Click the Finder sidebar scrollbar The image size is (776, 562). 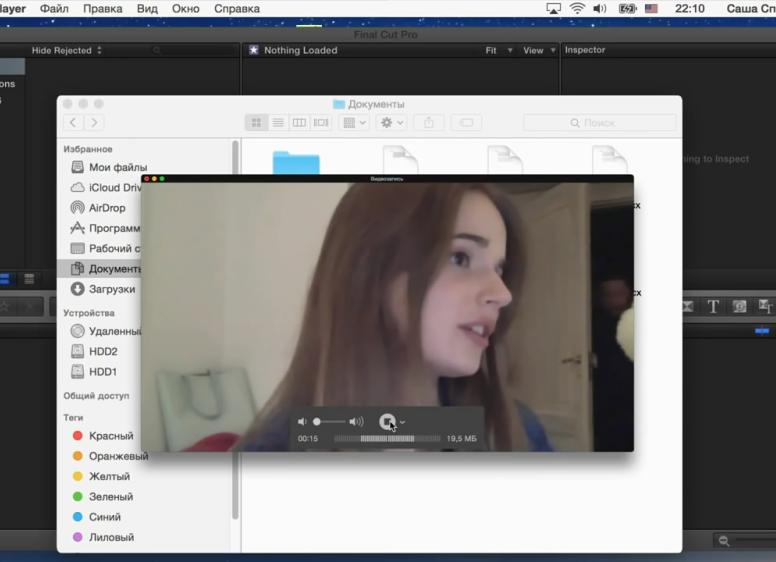pyautogui.click(x=235, y=330)
